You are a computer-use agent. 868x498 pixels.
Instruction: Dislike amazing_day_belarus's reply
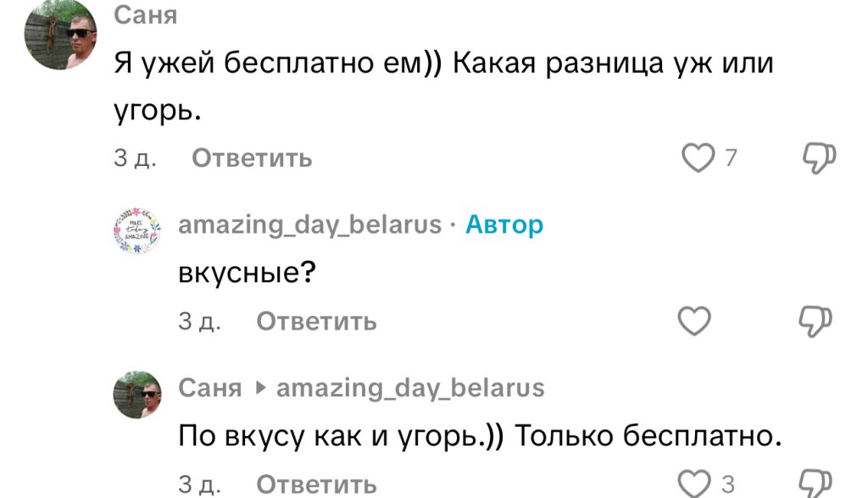pyautogui.click(x=815, y=320)
